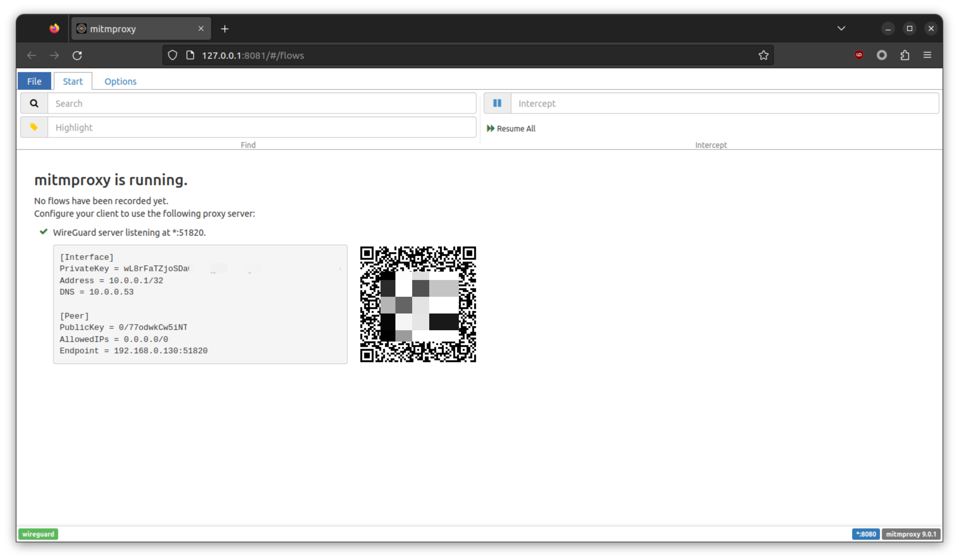Open the Firefox extensions puzzle icon
The width and height of the screenshot is (959, 560).
tap(905, 55)
